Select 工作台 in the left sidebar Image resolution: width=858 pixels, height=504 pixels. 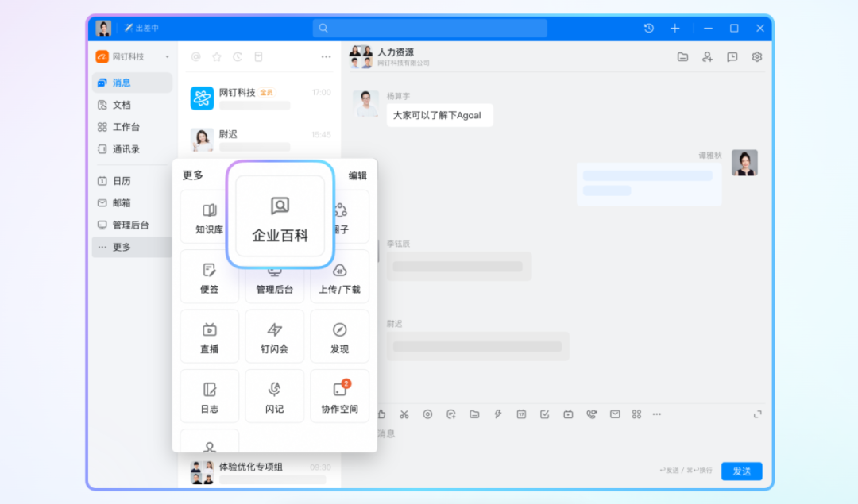click(132, 127)
